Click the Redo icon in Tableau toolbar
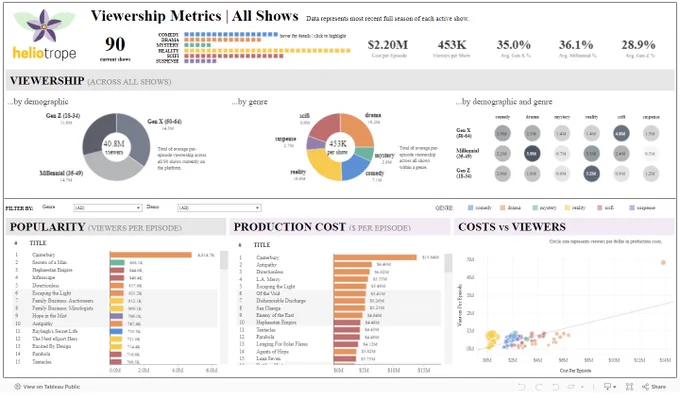The image size is (680, 398). [x=539, y=387]
